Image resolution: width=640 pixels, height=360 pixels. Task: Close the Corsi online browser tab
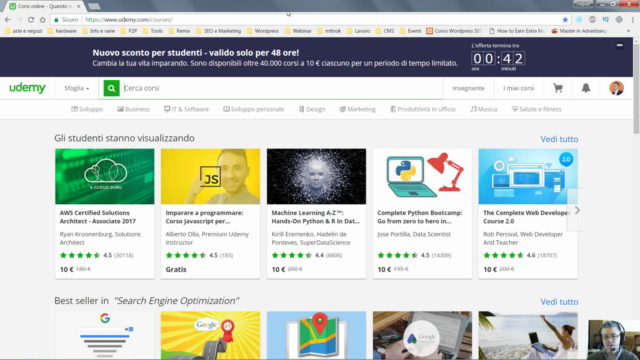(x=79, y=6)
